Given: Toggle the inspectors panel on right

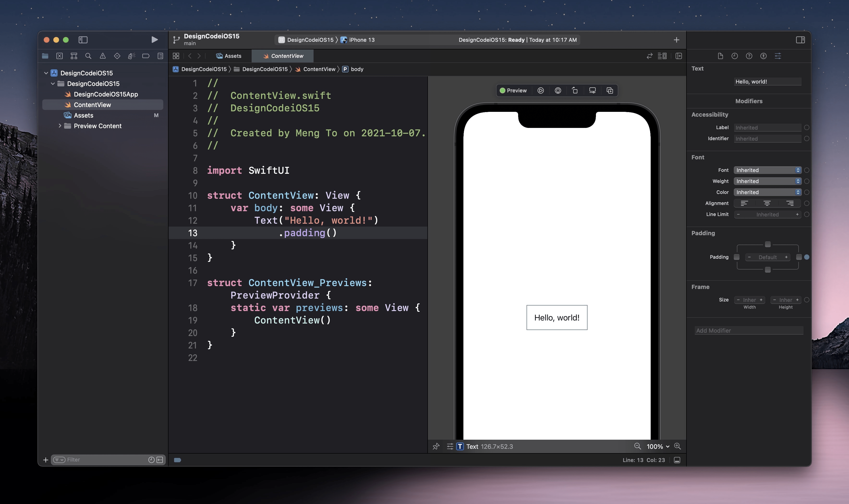Looking at the screenshot, I should click(800, 40).
